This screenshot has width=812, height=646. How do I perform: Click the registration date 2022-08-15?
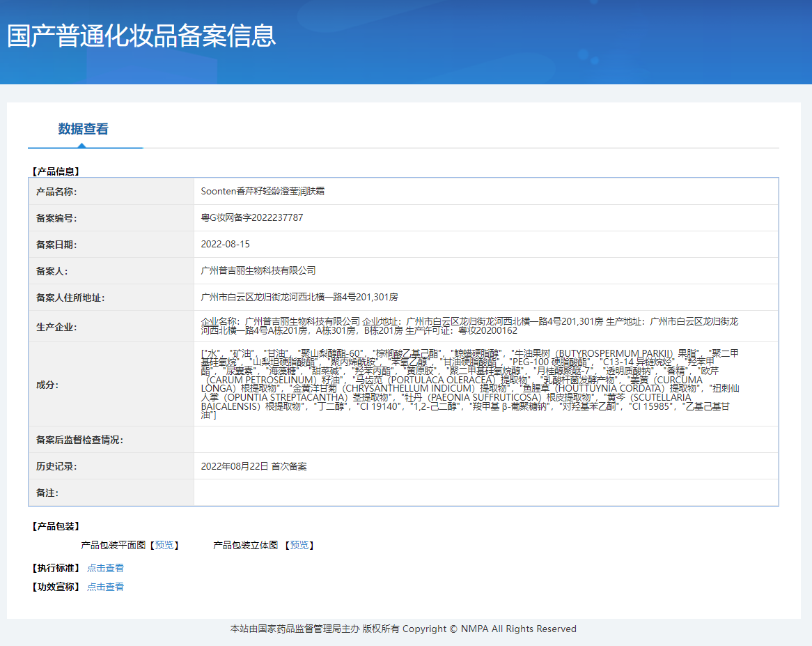[x=225, y=245]
